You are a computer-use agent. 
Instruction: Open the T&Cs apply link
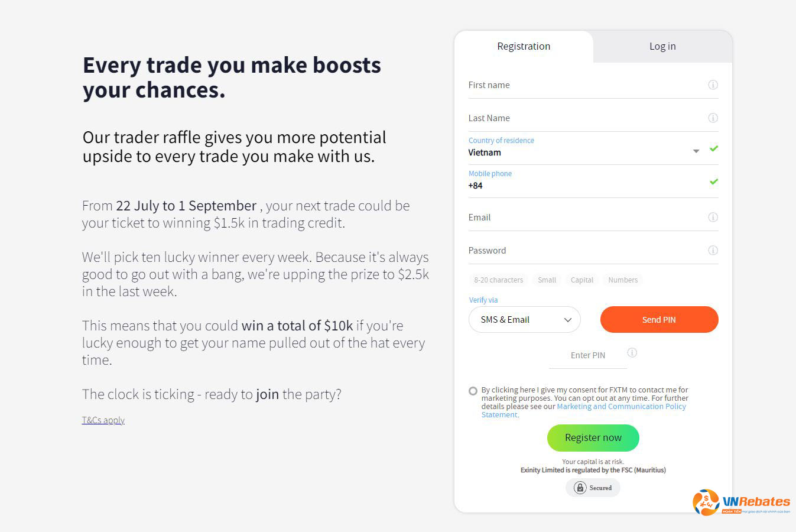pyautogui.click(x=103, y=420)
